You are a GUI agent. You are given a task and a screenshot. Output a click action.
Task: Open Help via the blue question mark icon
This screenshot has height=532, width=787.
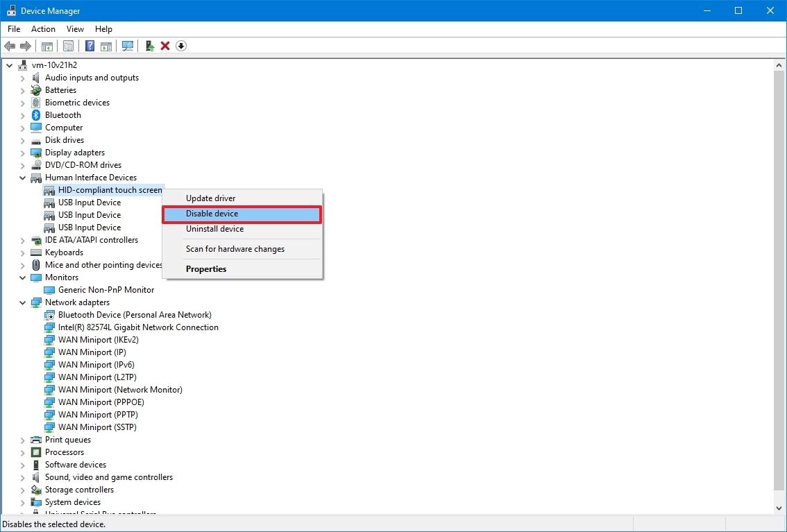[90, 46]
